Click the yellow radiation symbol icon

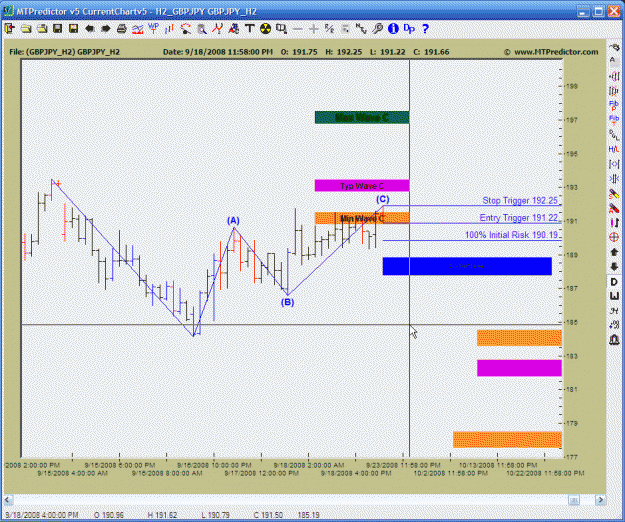pos(265,29)
